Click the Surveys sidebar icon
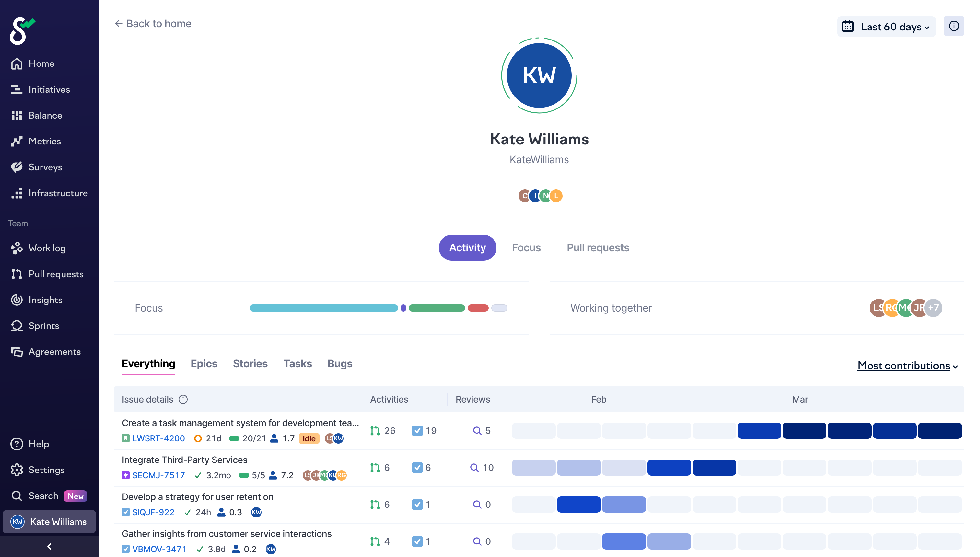980x557 pixels. pyautogui.click(x=17, y=167)
